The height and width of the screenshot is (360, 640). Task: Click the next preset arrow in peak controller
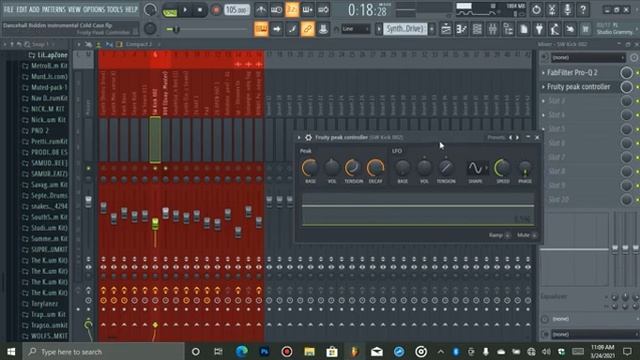coord(517,138)
